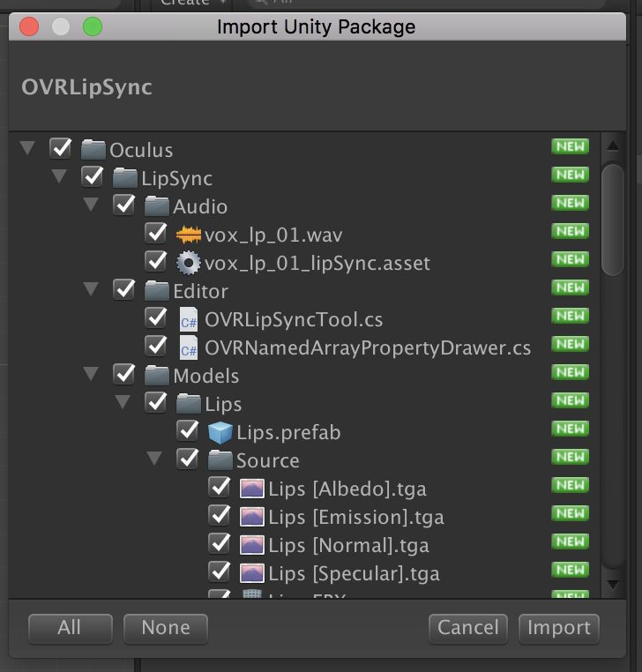Click the Editor folder icon
This screenshot has height=672, width=642.
click(x=156, y=291)
